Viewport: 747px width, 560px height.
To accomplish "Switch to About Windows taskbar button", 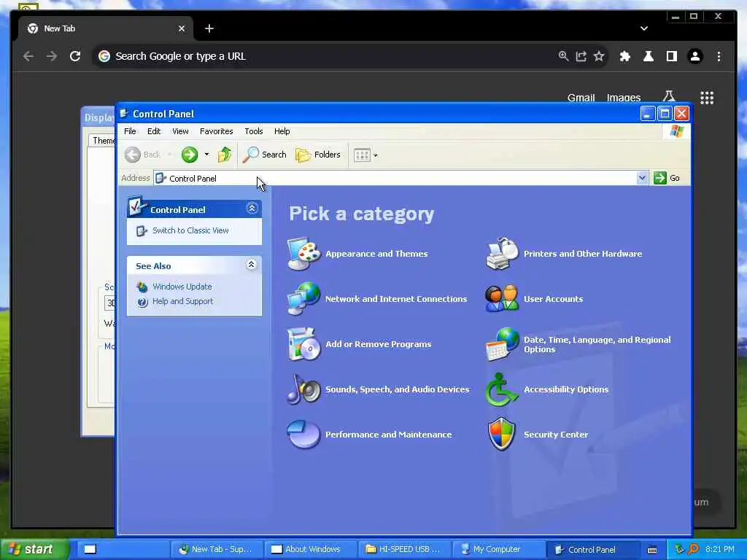I will coord(310,550).
